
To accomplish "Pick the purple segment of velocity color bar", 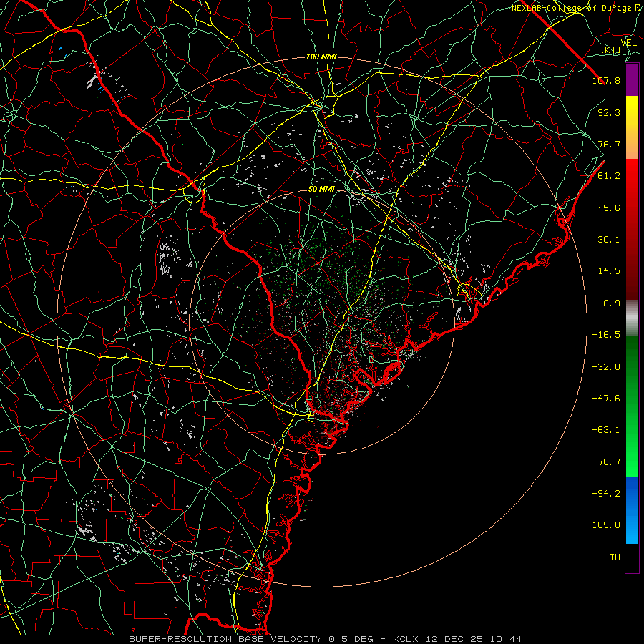I will (x=632, y=79).
